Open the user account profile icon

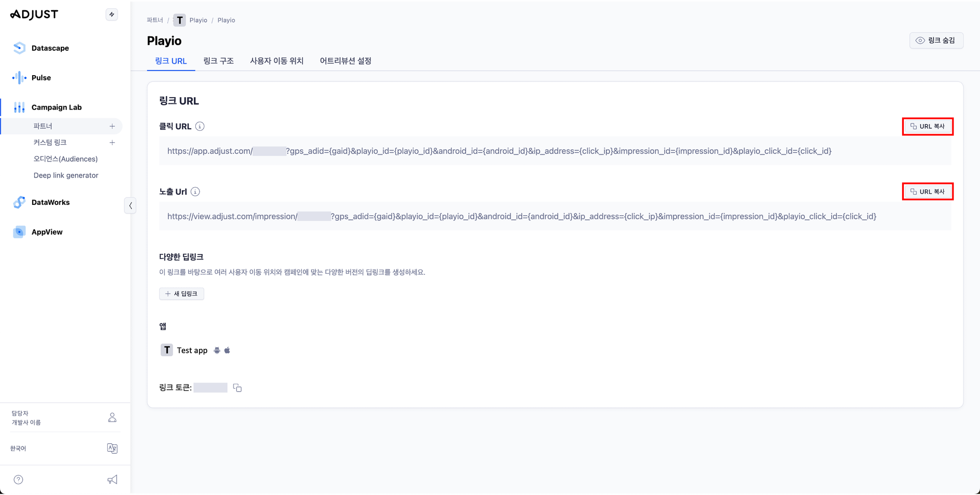point(112,417)
